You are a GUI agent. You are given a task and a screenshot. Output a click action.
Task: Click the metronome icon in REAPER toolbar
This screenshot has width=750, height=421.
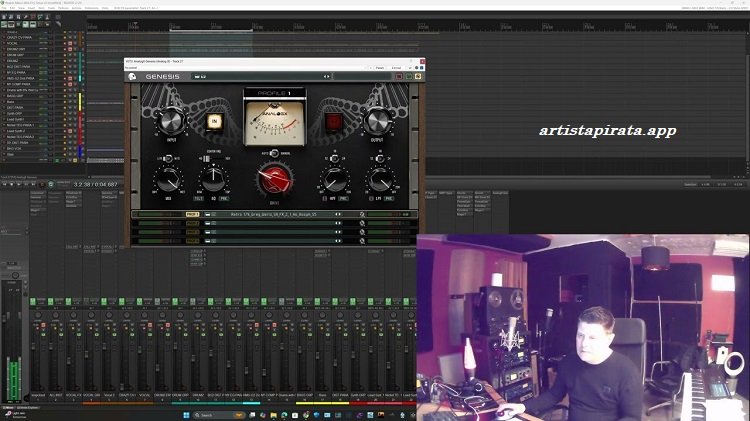[47, 17]
